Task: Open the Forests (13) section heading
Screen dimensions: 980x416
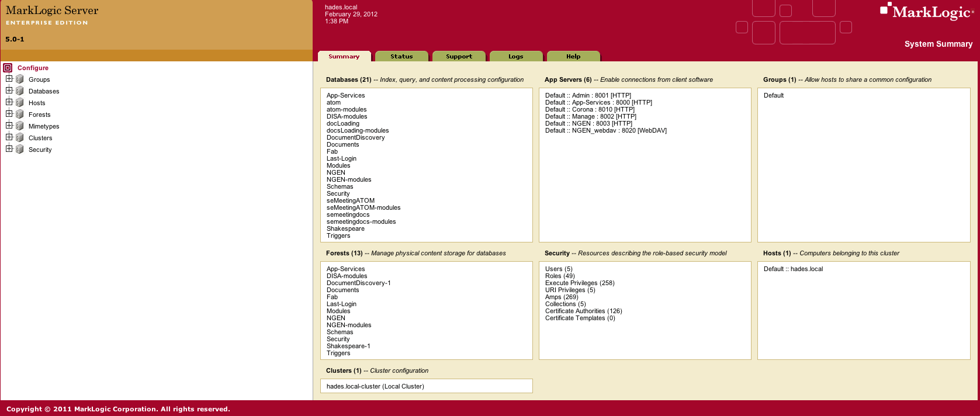Action: 344,253
